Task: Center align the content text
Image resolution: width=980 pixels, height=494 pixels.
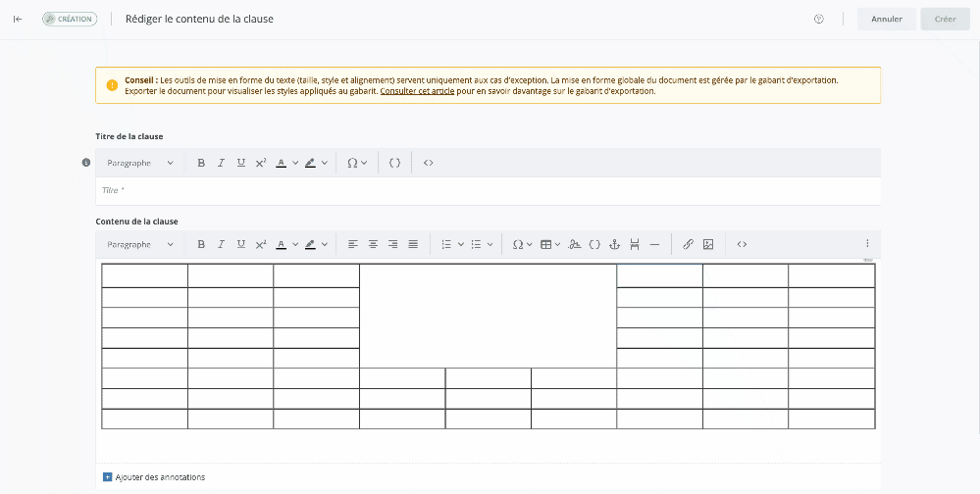Action: [x=373, y=244]
